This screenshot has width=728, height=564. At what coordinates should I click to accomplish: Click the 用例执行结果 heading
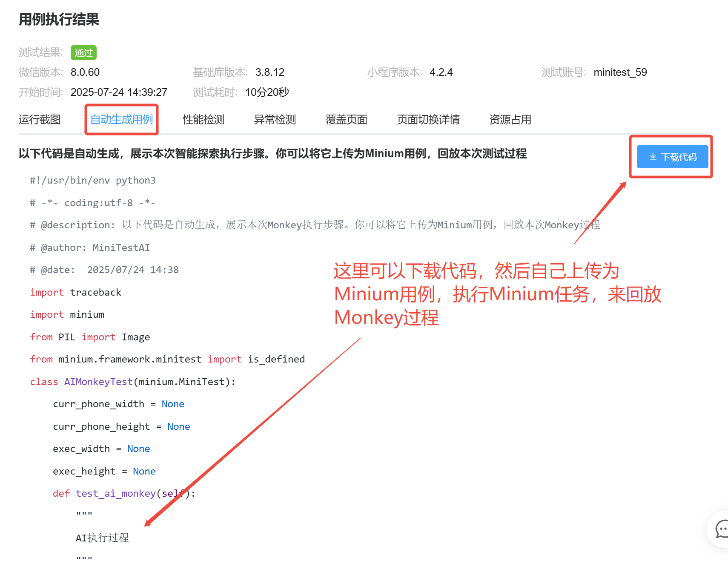click(x=59, y=20)
